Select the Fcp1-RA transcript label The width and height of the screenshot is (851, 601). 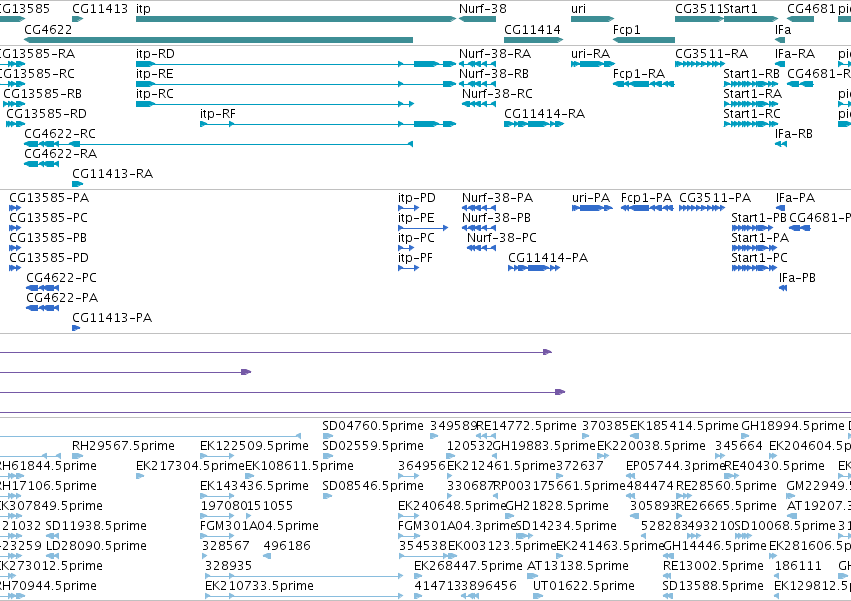tap(639, 74)
